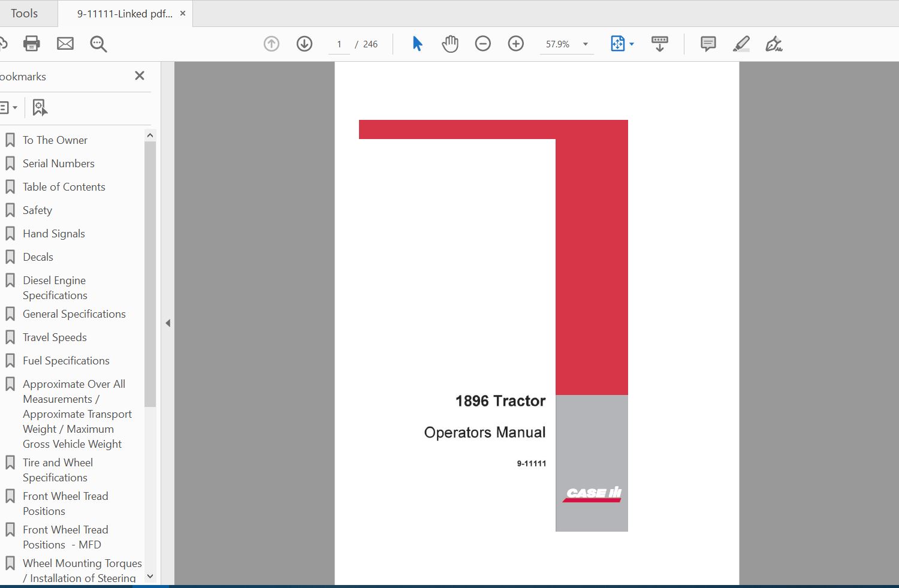Click the fit page options icon

tap(617, 44)
